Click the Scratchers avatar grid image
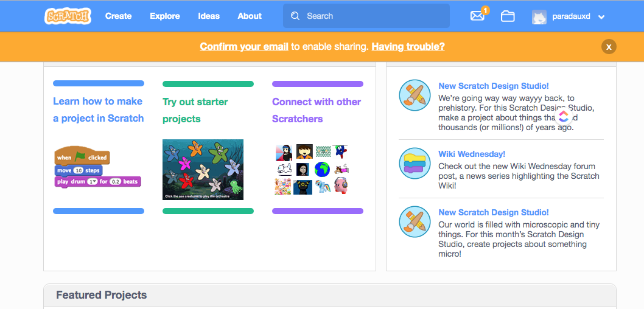The image size is (644, 309). click(x=312, y=169)
